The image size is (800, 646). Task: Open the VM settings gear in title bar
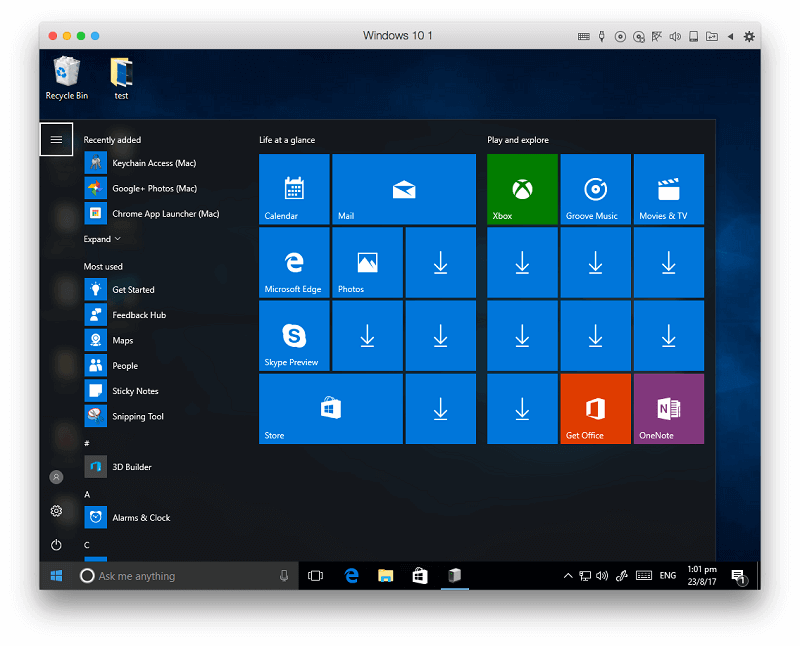(749, 36)
